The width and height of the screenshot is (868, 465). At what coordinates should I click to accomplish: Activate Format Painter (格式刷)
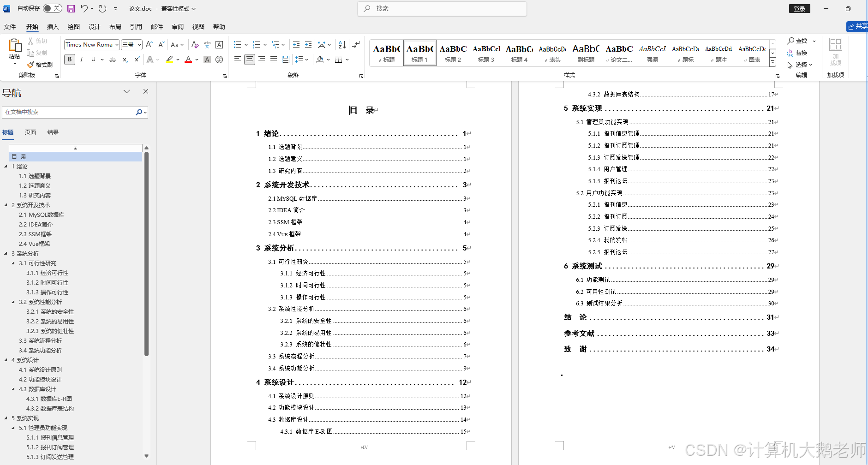40,65
